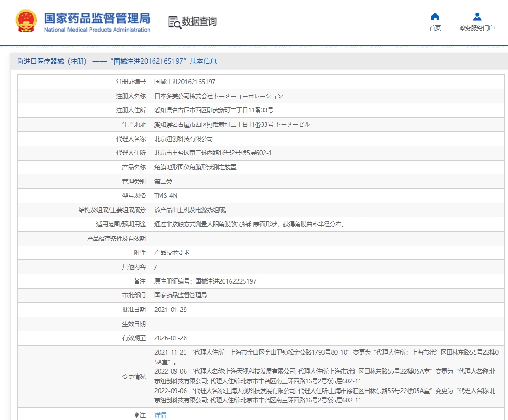Select the approval date 2021-01-29
The width and height of the screenshot is (508, 420).
pos(171,310)
